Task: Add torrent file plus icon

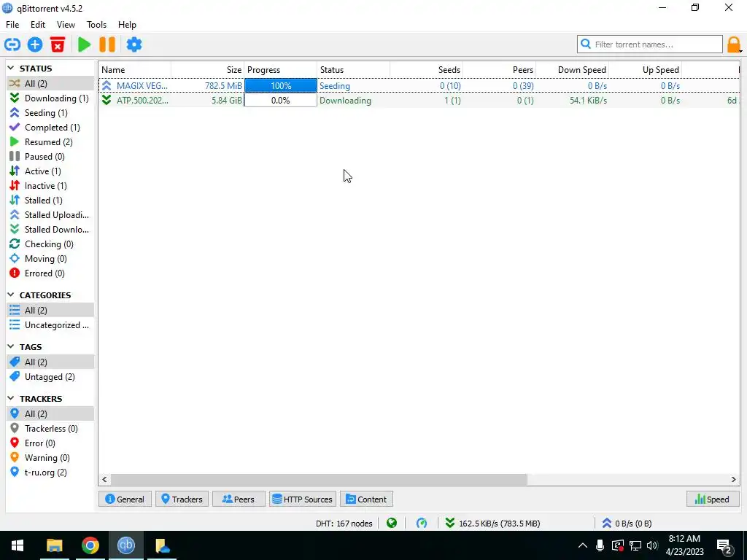Action: click(x=35, y=44)
